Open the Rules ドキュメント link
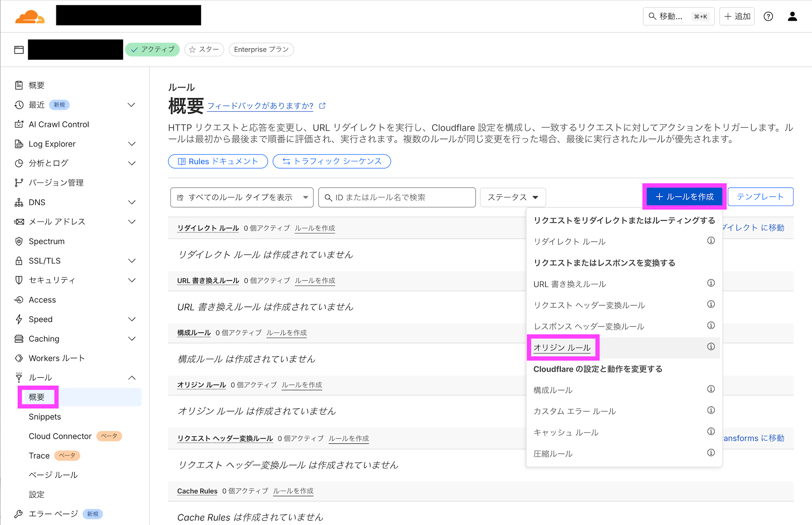This screenshot has width=812, height=525. (218, 161)
